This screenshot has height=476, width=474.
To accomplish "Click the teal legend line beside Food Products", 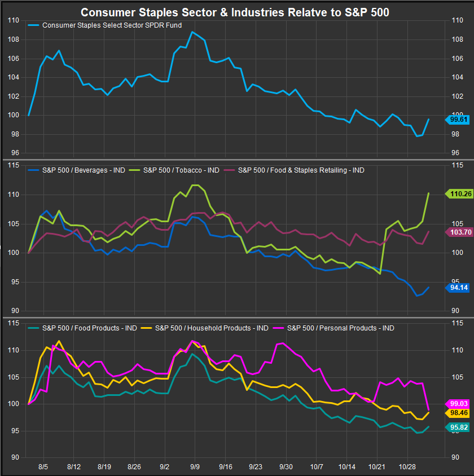I will coord(33,328).
